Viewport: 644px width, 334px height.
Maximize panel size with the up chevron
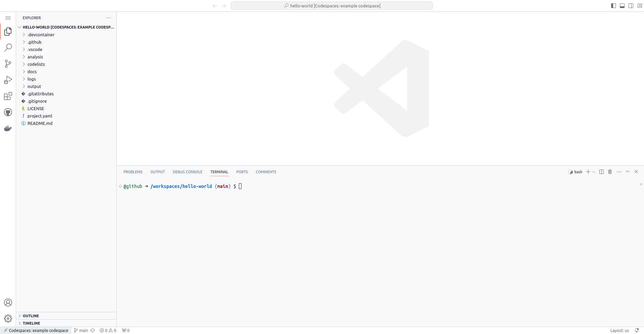628,172
